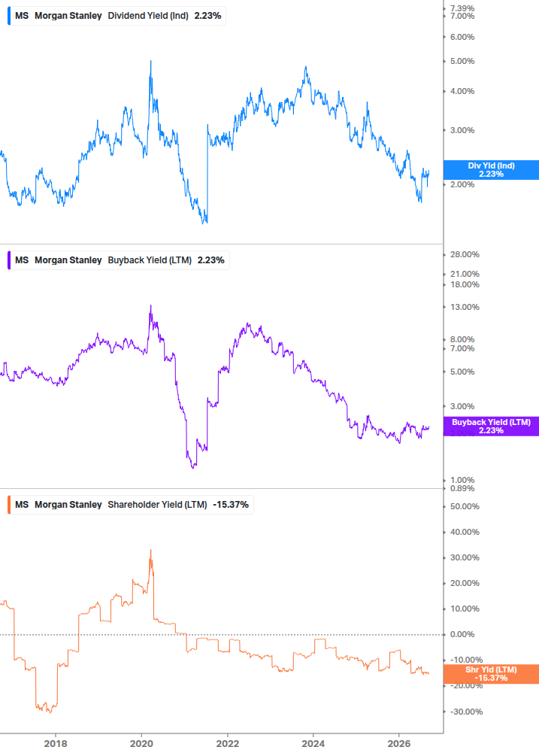This screenshot has width=539, height=756.
Task: Click the blue Div Yld (Ind) 2.23% axis tag
Action: pos(491,170)
